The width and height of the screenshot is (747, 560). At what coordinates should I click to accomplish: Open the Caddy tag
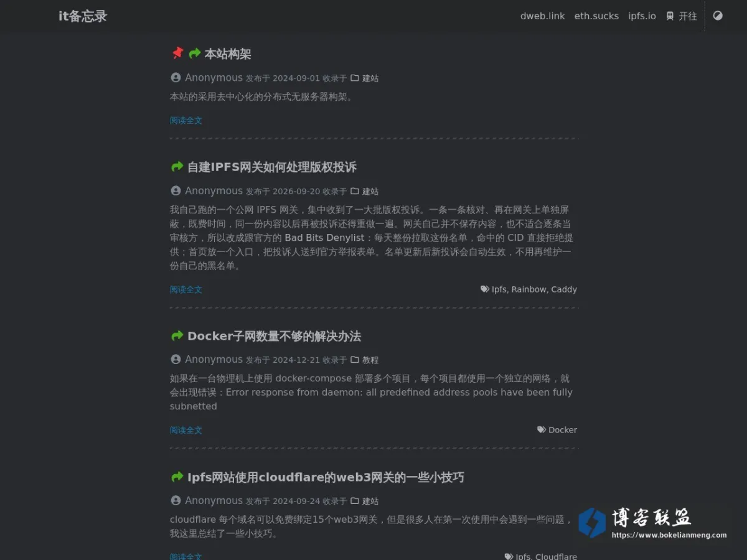pyautogui.click(x=564, y=289)
